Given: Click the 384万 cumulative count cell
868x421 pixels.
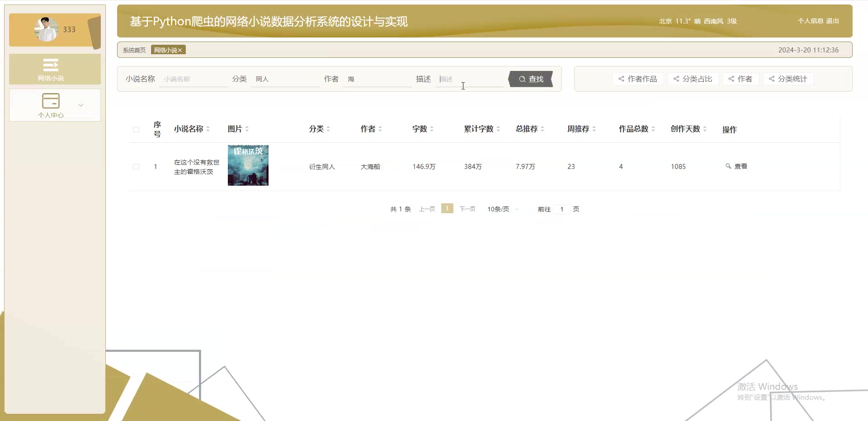Looking at the screenshot, I should (x=473, y=167).
